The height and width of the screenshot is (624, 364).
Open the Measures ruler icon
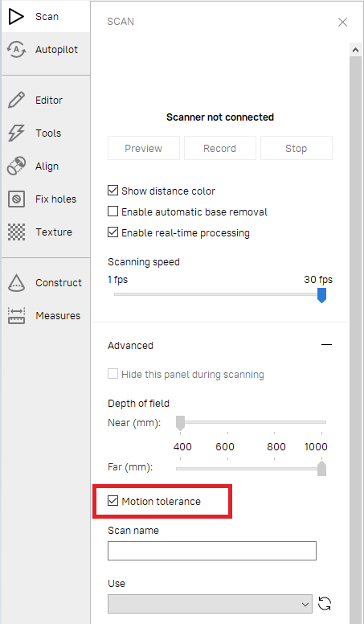click(16, 315)
